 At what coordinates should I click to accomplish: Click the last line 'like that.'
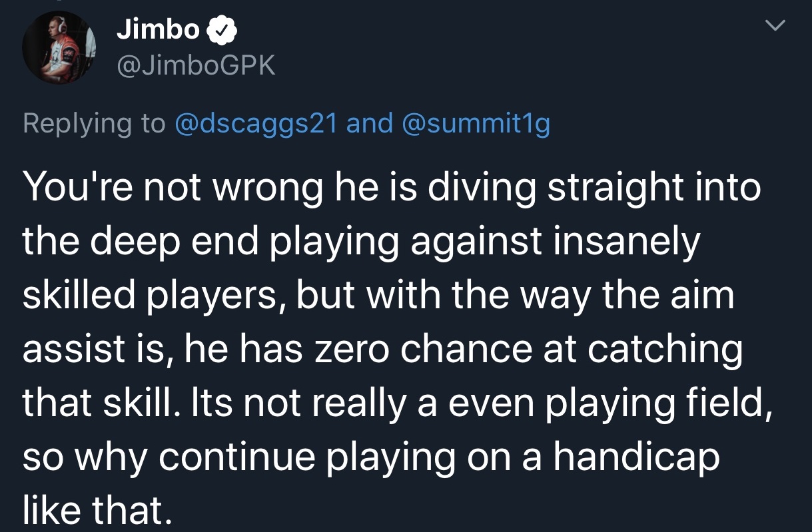[x=97, y=509]
